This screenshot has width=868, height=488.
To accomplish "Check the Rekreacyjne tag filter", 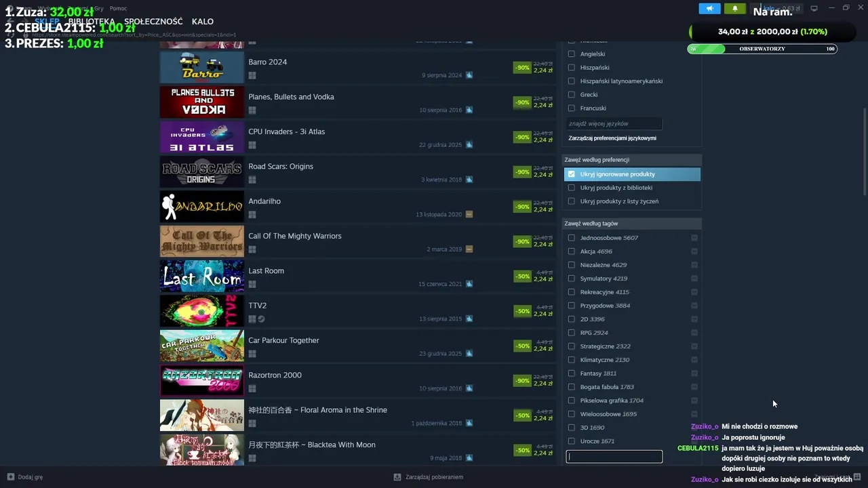I will [572, 292].
